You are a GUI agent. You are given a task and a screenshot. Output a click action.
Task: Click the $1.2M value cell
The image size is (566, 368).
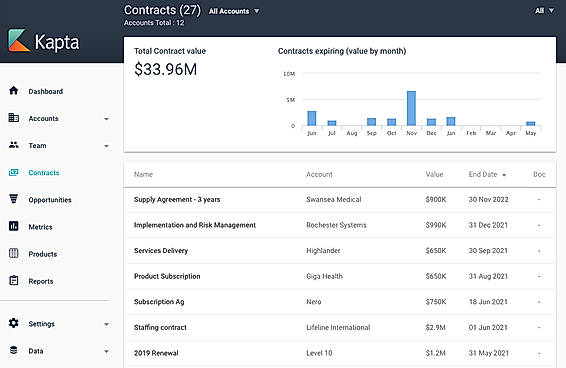click(x=435, y=353)
